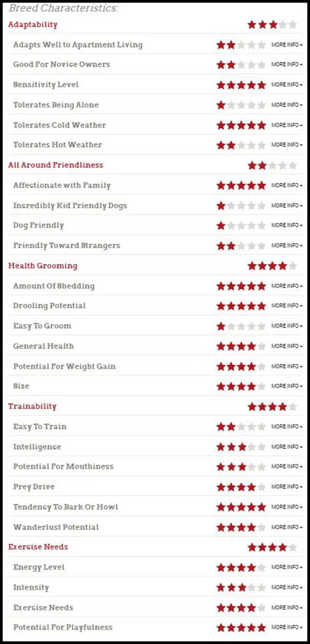This screenshot has width=310, height=644.
Task: Click the fifth star for Tendency To Bark Or Howl
Action: 261,506
